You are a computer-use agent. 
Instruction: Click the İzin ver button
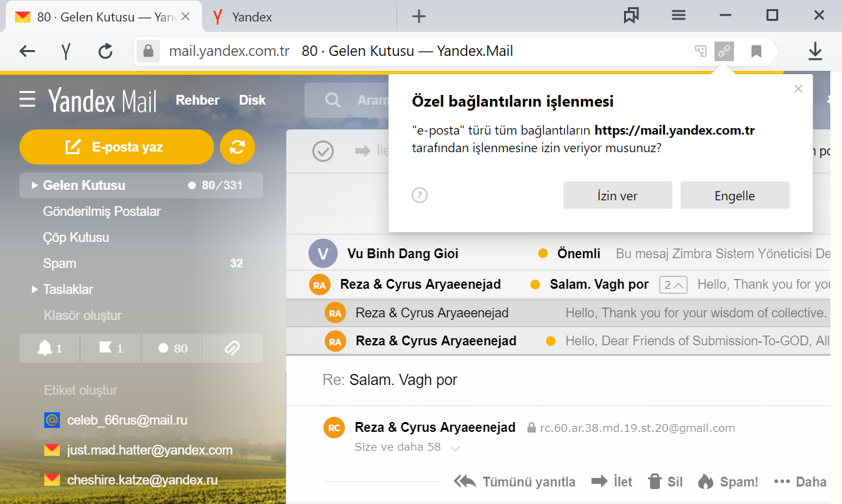[618, 195]
